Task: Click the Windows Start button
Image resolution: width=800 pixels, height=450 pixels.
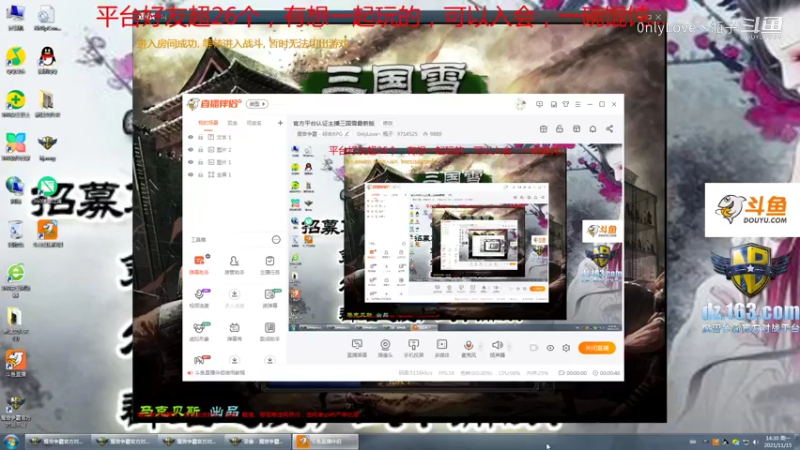Action: (10, 442)
